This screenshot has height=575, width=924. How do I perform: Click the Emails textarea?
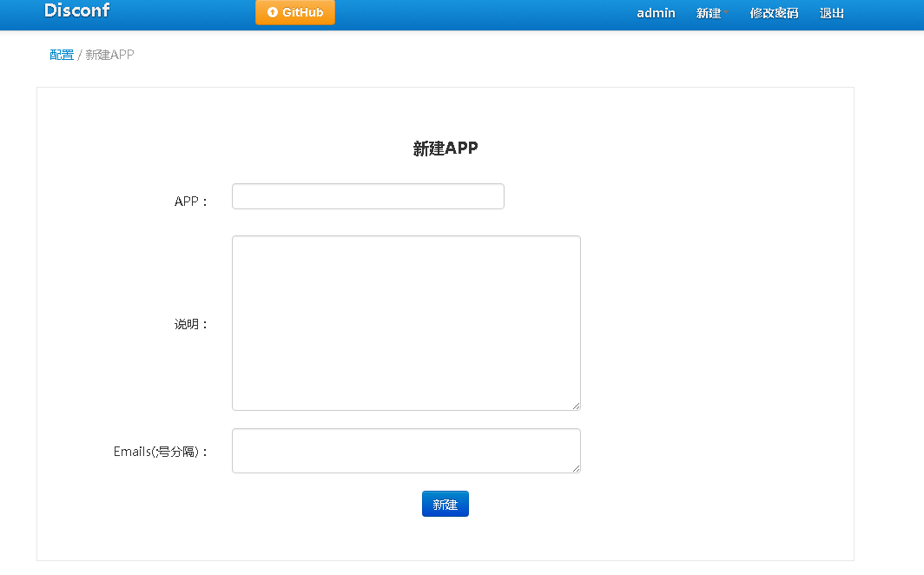click(x=406, y=451)
